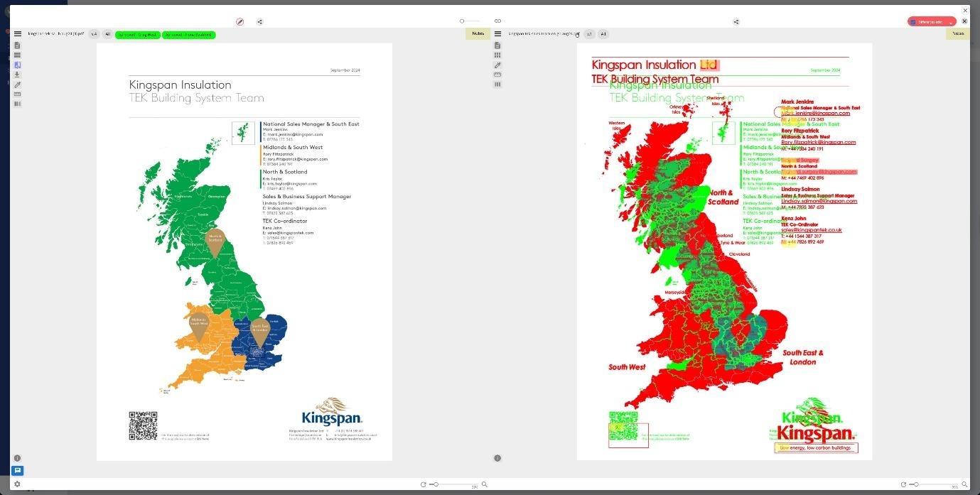Click the QR code on the left document
This screenshot has height=495, width=980.
[x=143, y=425]
